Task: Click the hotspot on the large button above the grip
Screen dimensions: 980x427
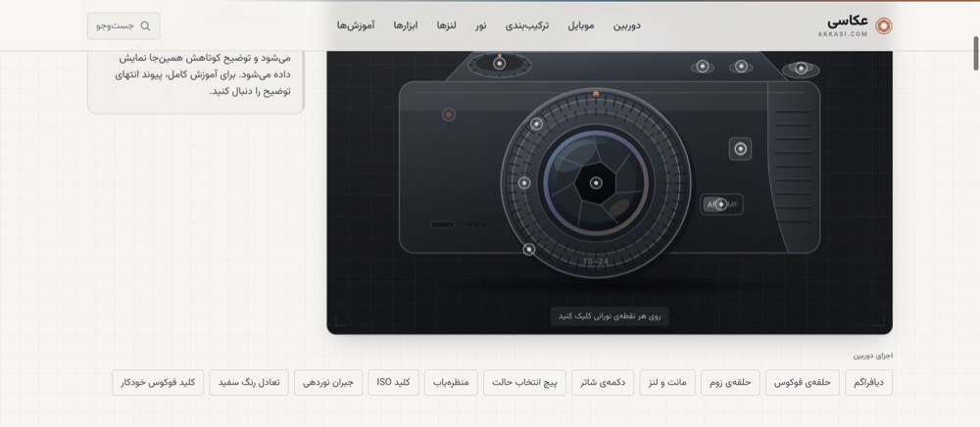Action: coord(801,69)
